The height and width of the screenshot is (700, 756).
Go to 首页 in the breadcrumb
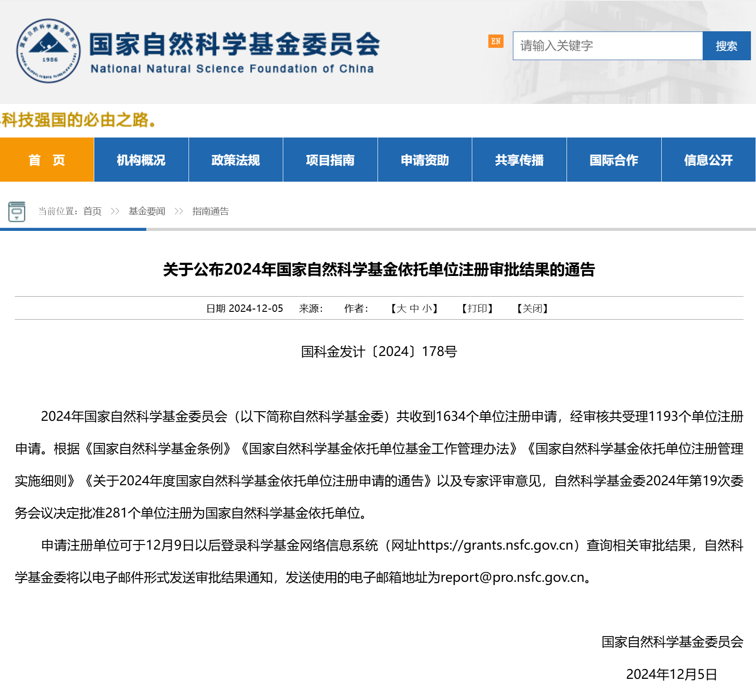92,212
